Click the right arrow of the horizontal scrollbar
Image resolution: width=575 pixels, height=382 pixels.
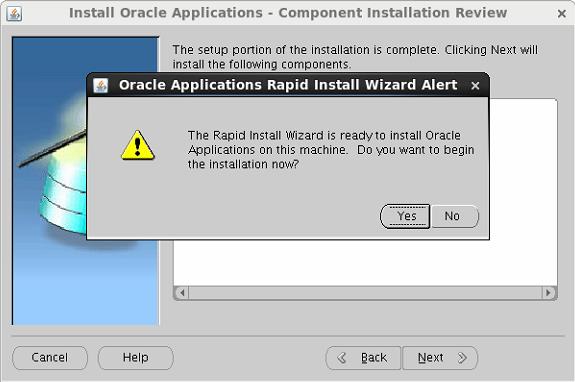[549, 293]
